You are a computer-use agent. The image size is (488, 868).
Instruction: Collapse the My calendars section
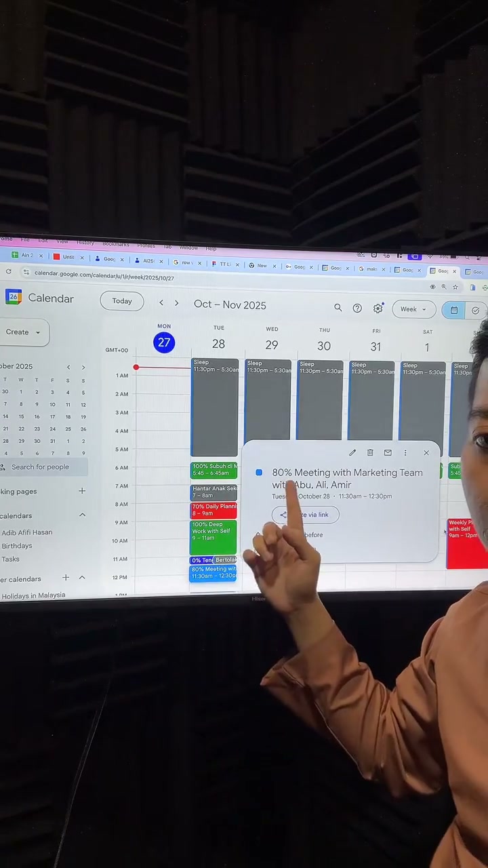(x=82, y=515)
